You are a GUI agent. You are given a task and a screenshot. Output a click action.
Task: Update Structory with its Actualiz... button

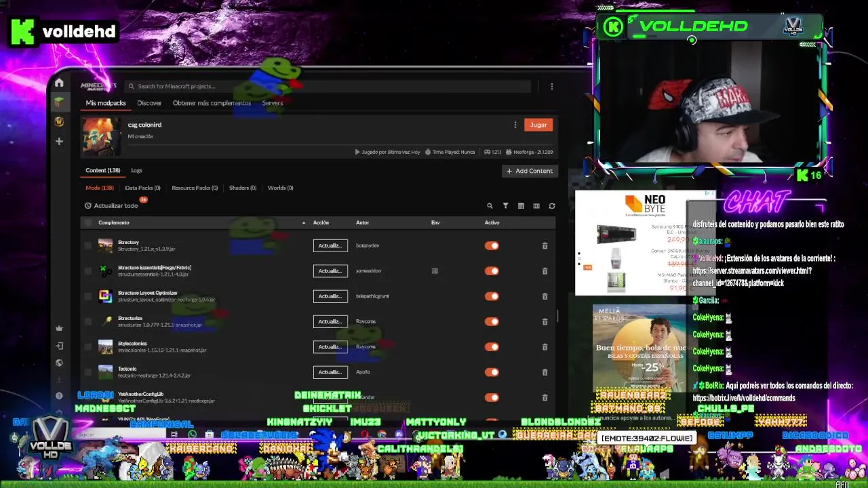(330, 245)
